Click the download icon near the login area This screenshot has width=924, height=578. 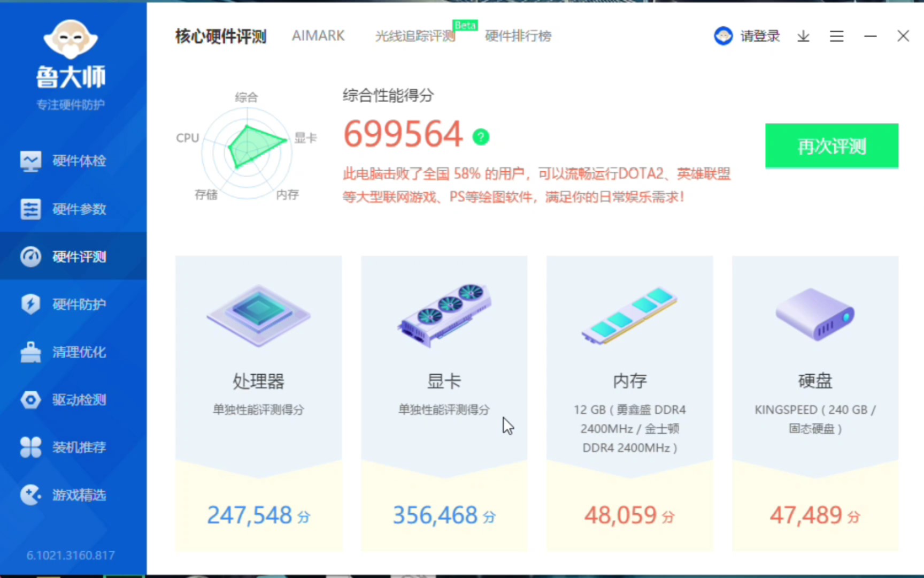coord(803,36)
